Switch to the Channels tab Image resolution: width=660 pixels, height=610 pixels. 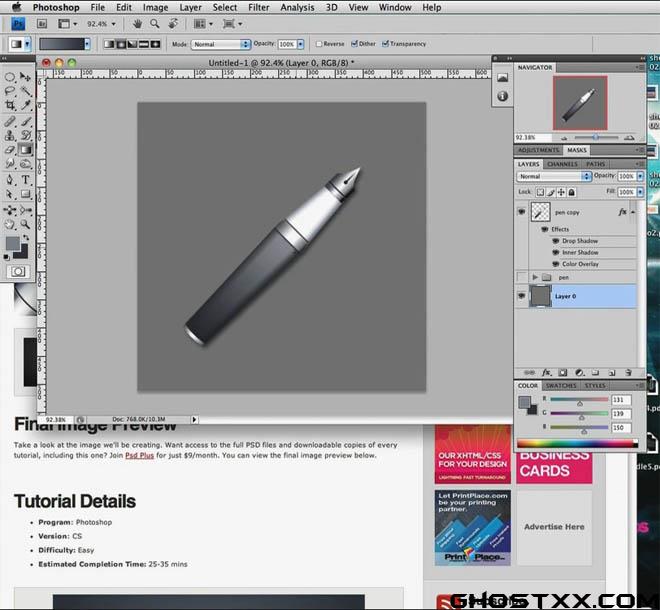562,164
